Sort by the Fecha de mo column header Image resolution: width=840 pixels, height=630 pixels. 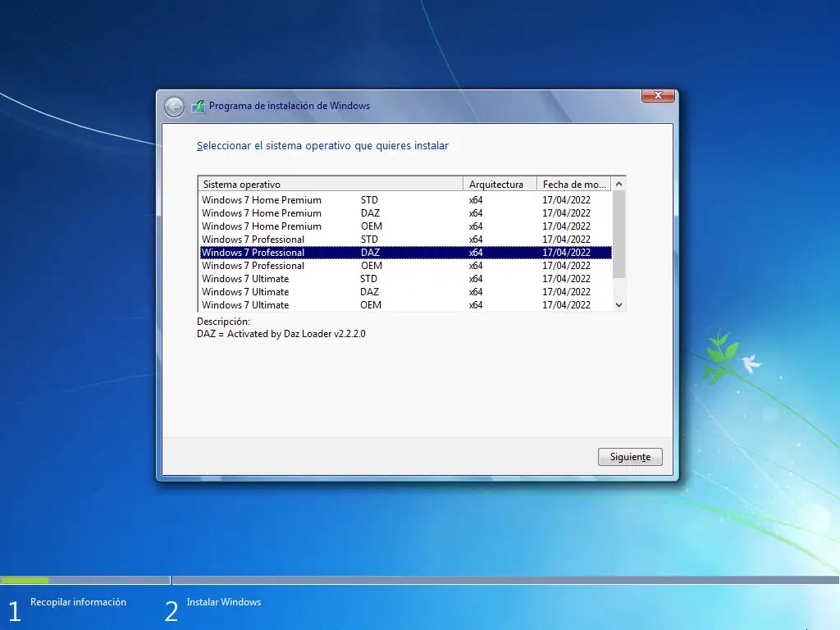(574, 183)
